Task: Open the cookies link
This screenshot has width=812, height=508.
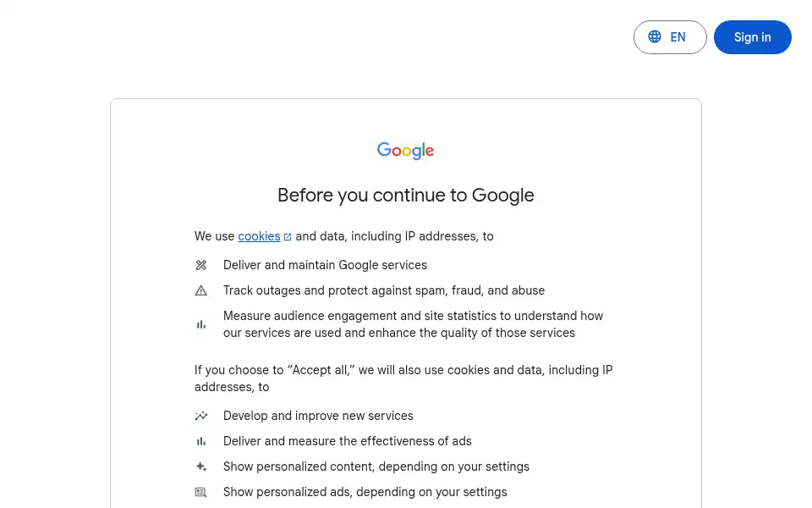Action: 259,236
